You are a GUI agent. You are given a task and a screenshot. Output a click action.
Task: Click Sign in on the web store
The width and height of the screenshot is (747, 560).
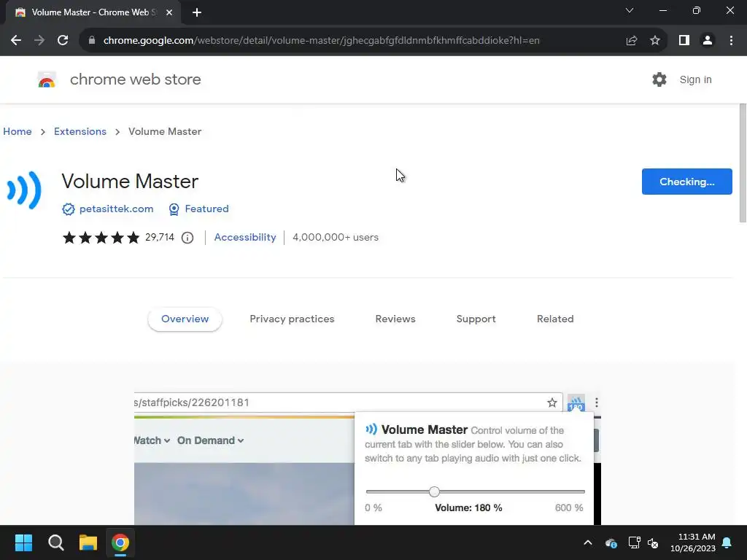(x=695, y=79)
